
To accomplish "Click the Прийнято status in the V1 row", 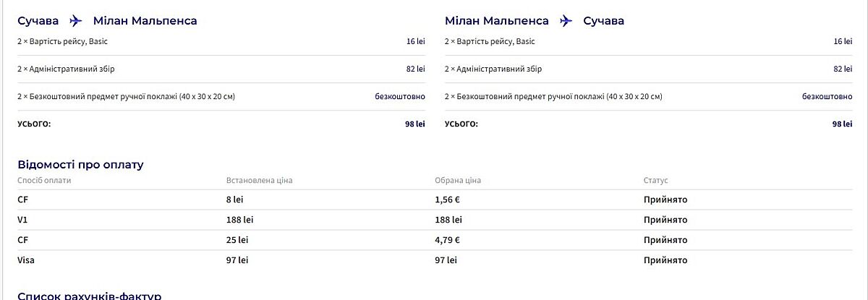I will [x=665, y=220].
